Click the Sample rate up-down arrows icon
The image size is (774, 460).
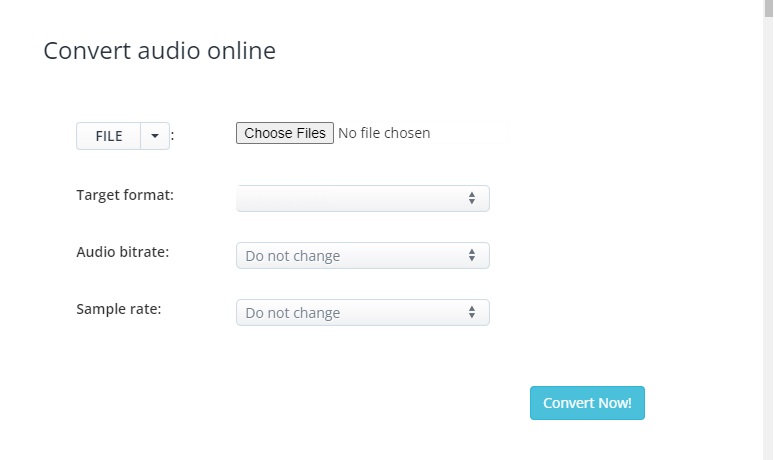pos(471,313)
